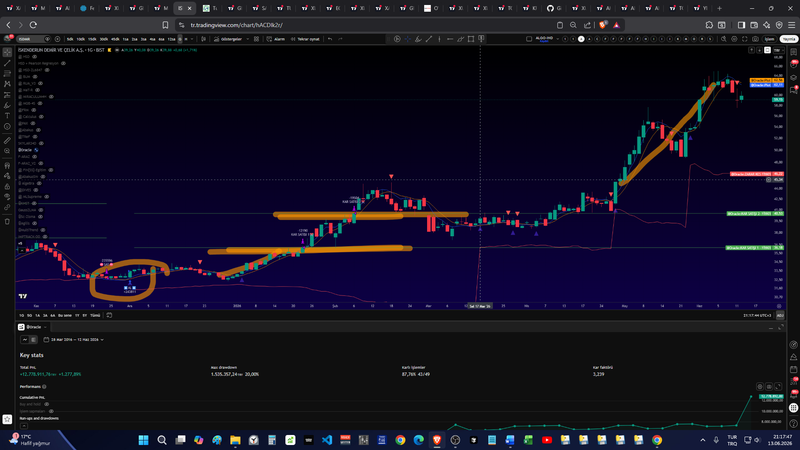Screen dimensions: 800x450
Task: Open the alerts icon in right sidebar
Action: [x=793, y=64]
